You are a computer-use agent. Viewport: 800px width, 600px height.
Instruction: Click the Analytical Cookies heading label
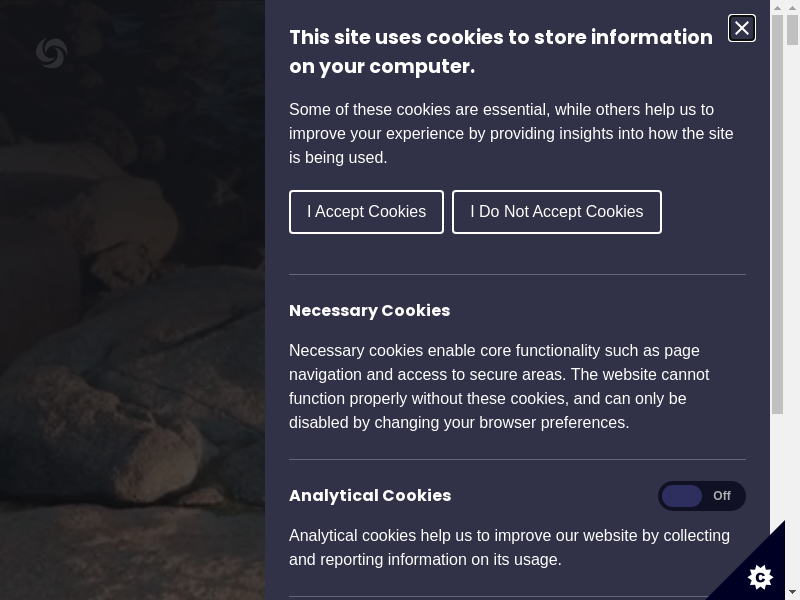370,496
